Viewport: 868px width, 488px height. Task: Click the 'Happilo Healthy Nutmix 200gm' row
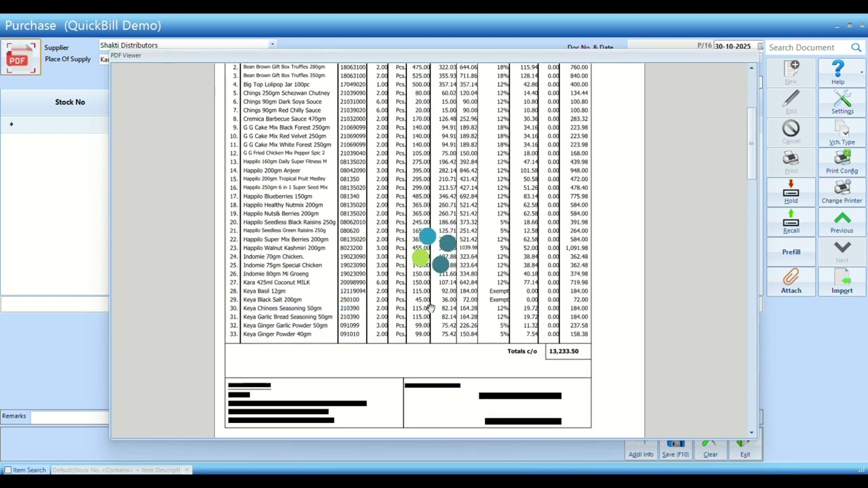(410, 205)
